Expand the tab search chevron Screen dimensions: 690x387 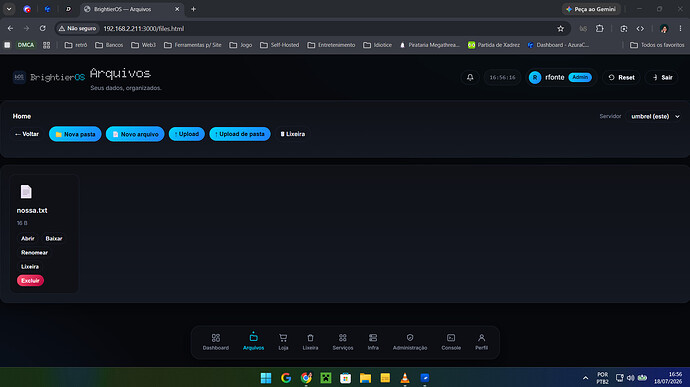9,9
